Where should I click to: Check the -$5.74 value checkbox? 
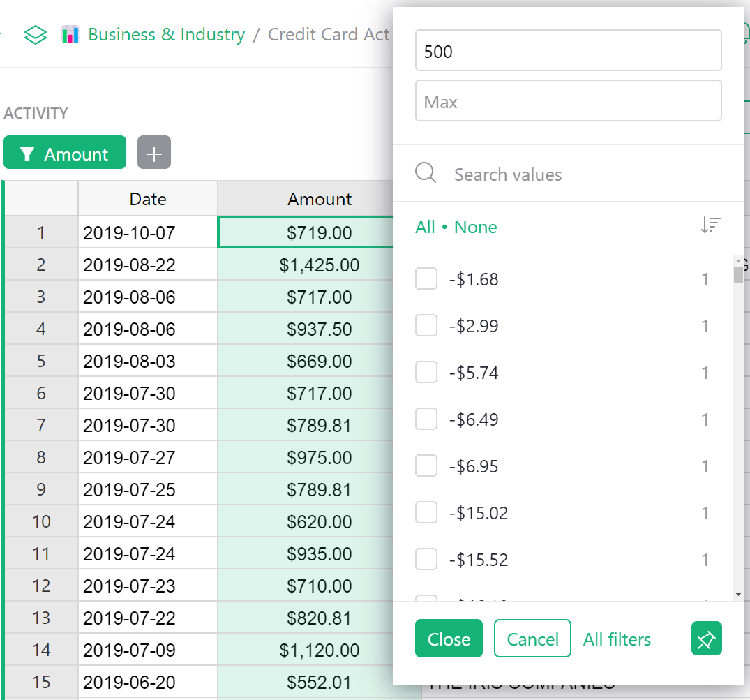click(426, 373)
